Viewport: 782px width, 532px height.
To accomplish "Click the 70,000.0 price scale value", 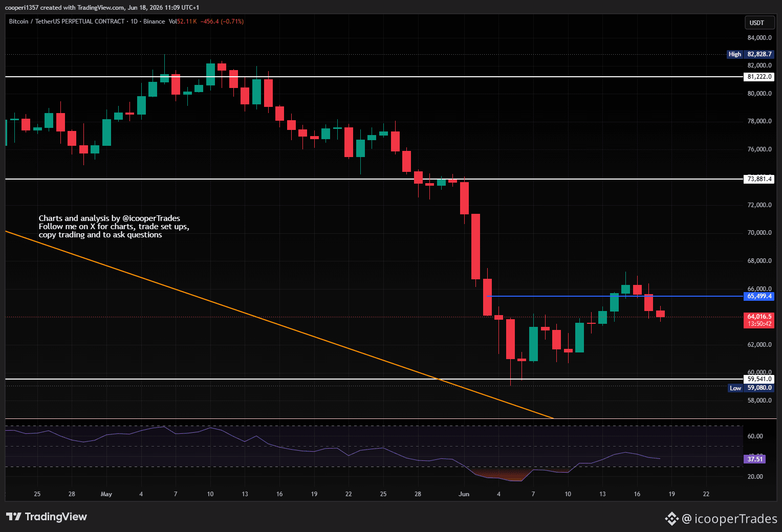I will click(x=759, y=233).
